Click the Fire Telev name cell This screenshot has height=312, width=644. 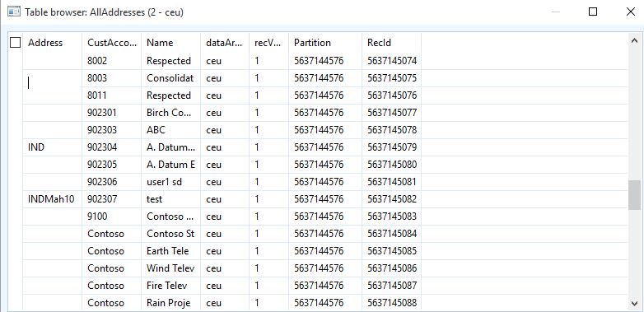click(x=170, y=286)
